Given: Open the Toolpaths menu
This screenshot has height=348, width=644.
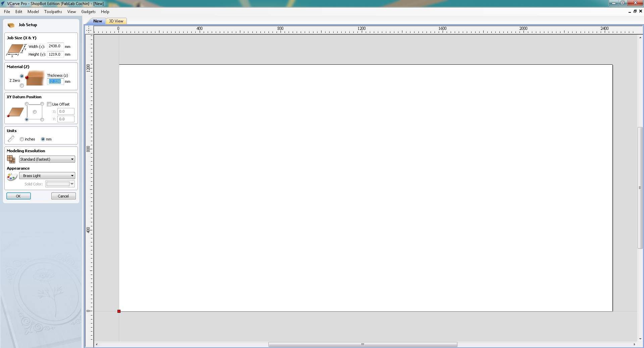Looking at the screenshot, I should [x=53, y=11].
